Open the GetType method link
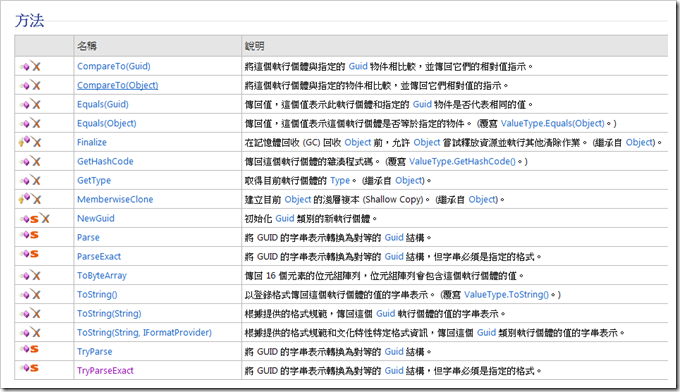The height and width of the screenshot is (392, 680). point(94,180)
